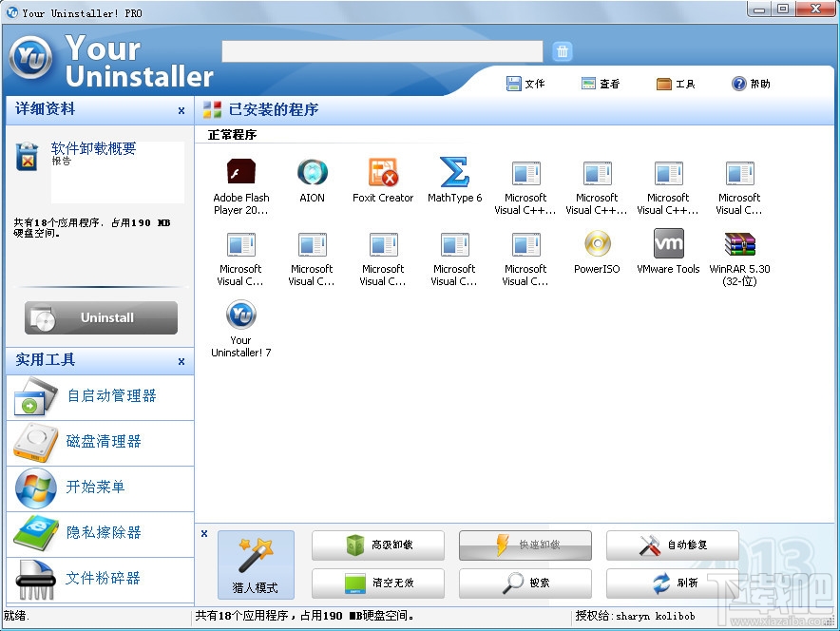840x631 pixels.
Task: Open the 软件卸载概要 summary link
Action: (94, 148)
